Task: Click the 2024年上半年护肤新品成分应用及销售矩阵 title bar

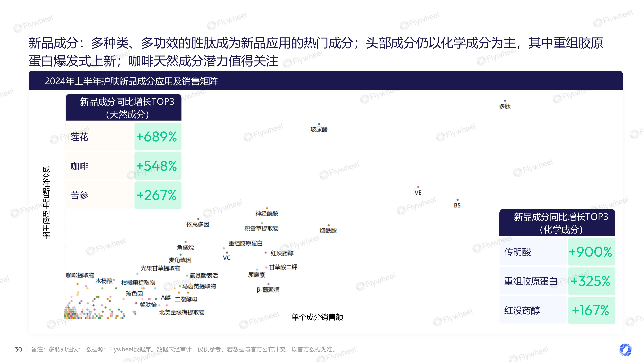Action: pyautogui.click(x=325, y=81)
